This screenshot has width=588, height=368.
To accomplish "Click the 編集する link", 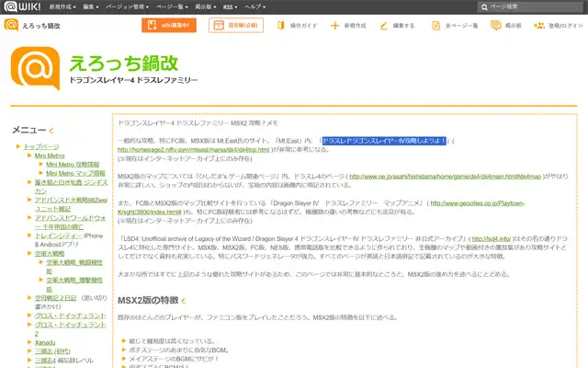I will coord(403,26).
